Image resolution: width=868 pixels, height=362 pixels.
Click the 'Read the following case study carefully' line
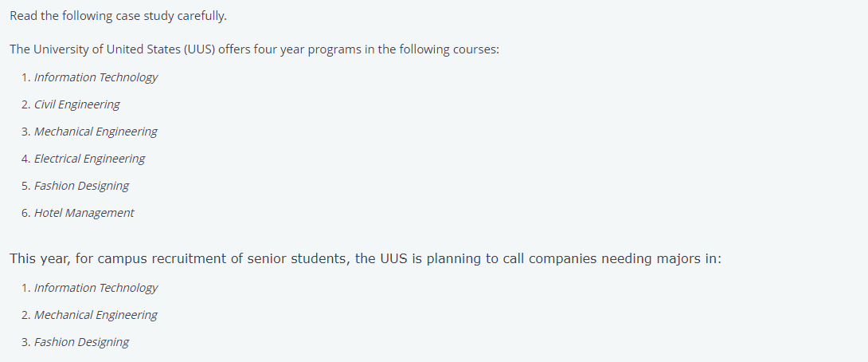pyautogui.click(x=118, y=16)
